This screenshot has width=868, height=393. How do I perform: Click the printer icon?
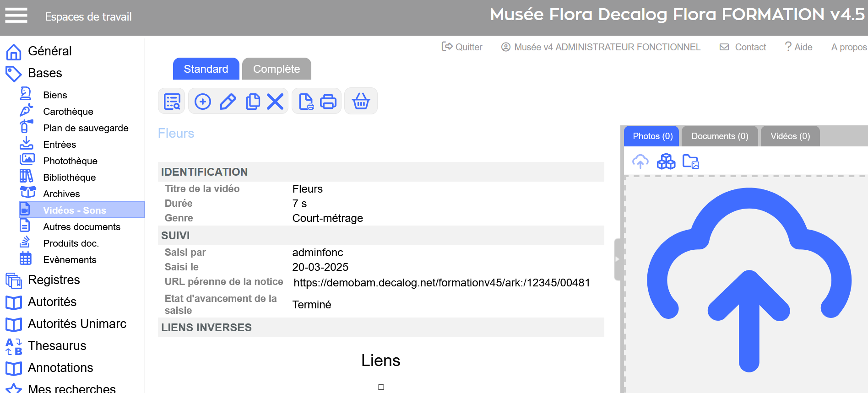[328, 101]
